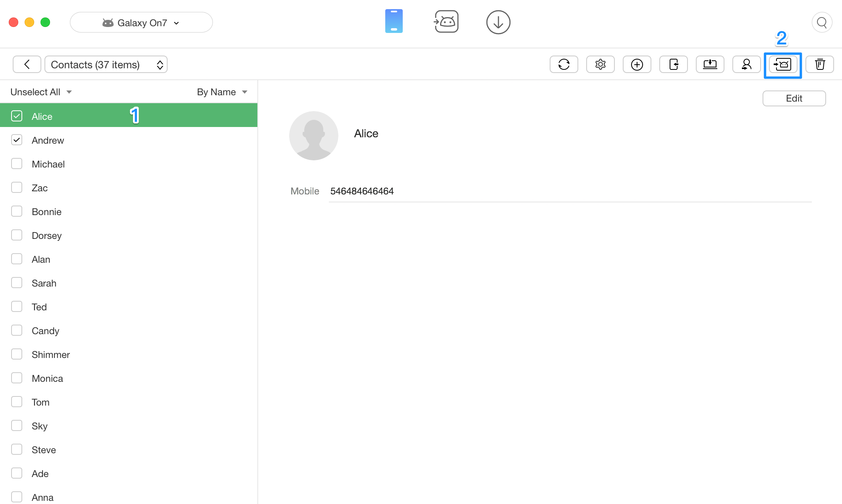The image size is (842, 504).
Task: Check the Monica checkbox
Action: (17, 378)
